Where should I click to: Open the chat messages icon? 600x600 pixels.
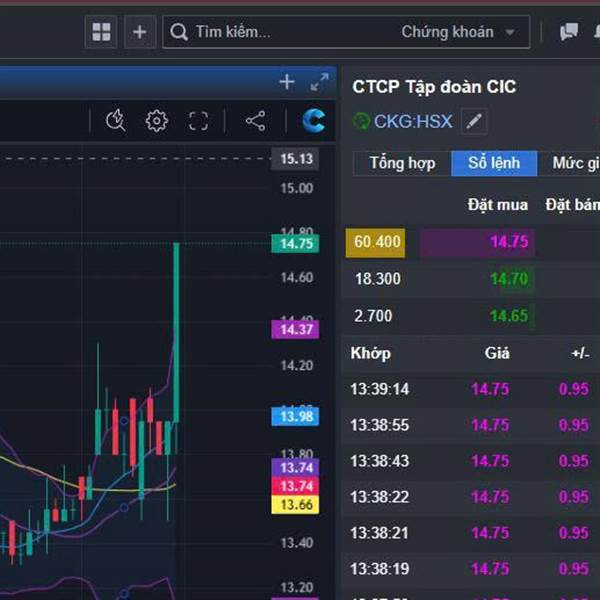point(569,32)
